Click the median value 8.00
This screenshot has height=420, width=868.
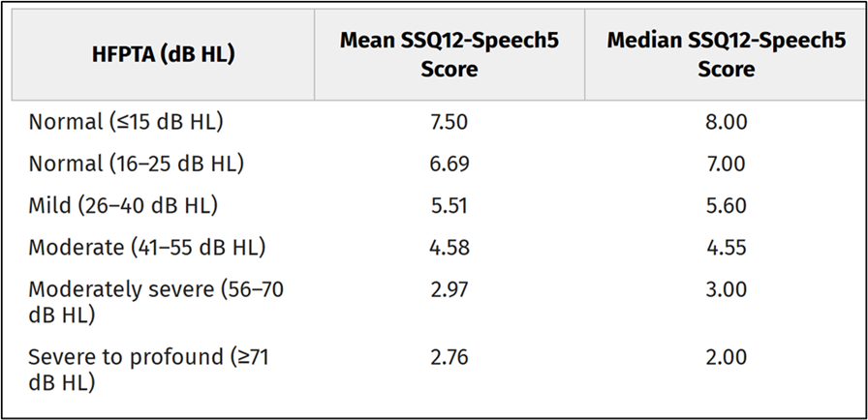pyautogui.click(x=727, y=122)
